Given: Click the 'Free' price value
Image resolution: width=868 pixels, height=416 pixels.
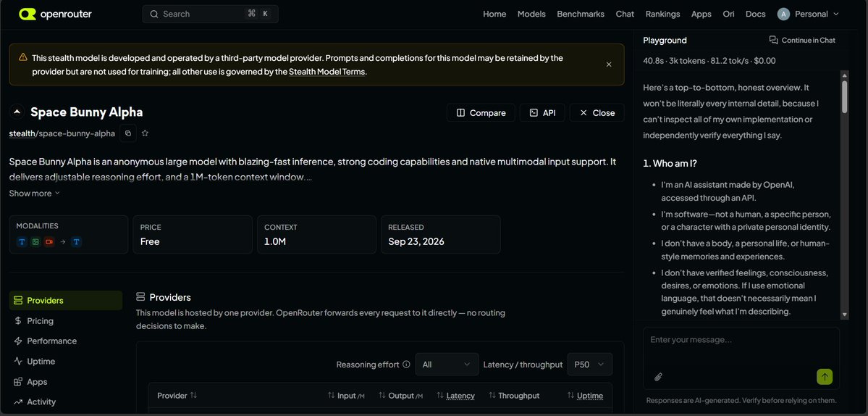Looking at the screenshot, I should tap(150, 241).
